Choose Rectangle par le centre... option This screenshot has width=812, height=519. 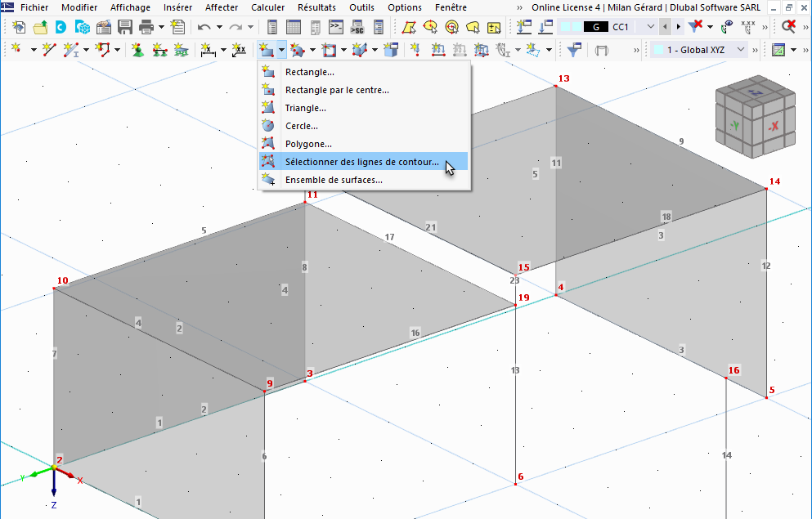pyautogui.click(x=364, y=90)
